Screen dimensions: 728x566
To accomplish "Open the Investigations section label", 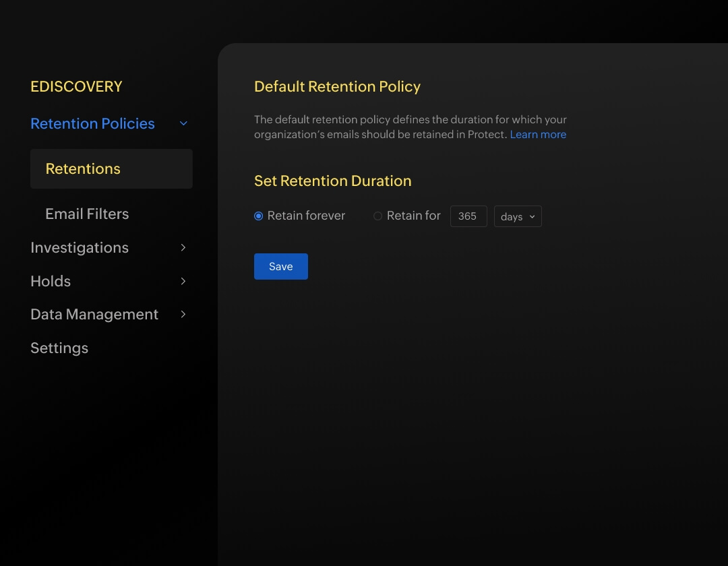I will (x=80, y=248).
